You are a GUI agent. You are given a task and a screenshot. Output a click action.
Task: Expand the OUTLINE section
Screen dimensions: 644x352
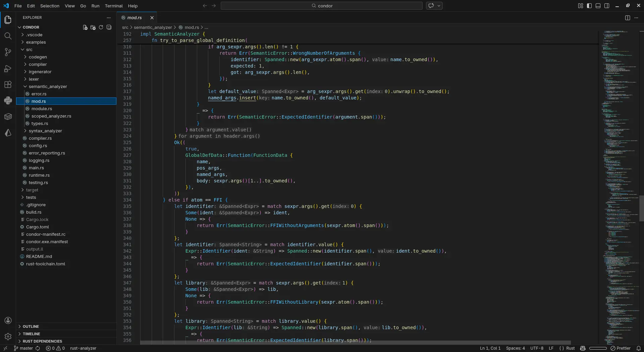[x=31, y=326]
